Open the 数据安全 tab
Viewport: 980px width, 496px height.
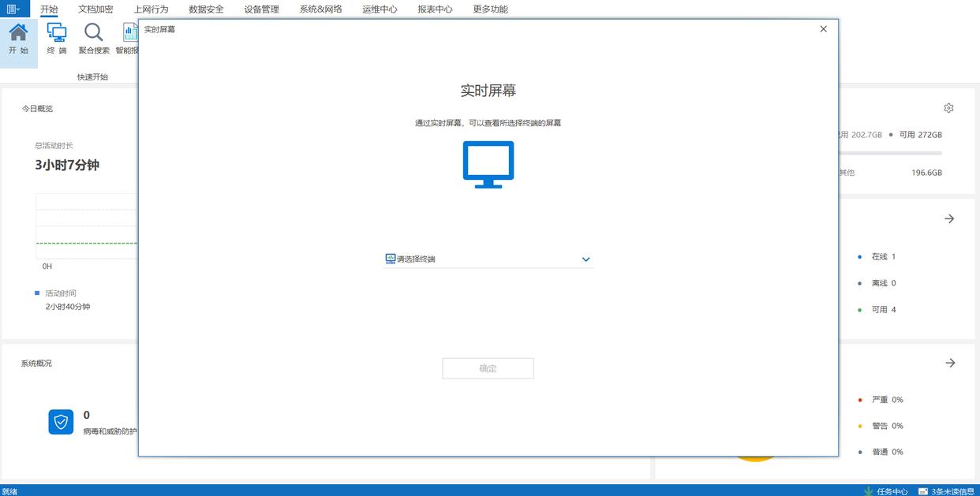[x=206, y=9]
